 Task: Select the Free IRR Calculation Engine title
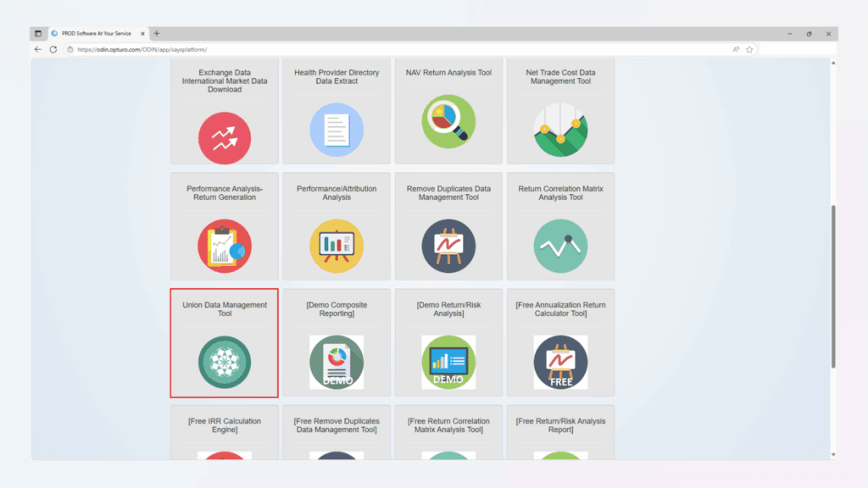225,425
